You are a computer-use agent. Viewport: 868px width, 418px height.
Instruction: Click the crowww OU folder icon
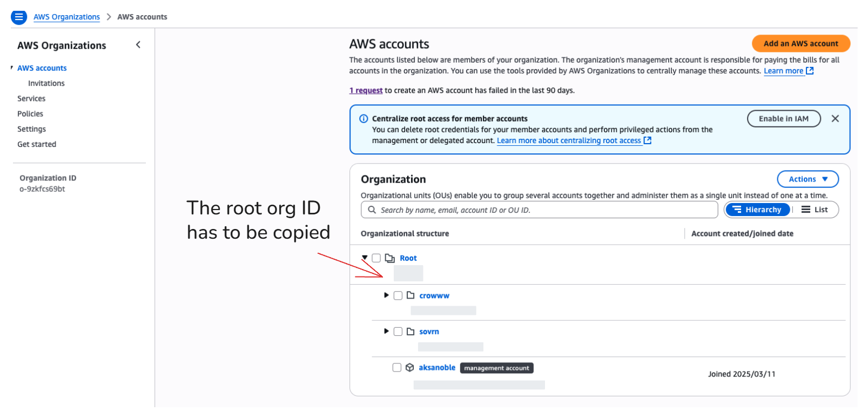coord(411,295)
